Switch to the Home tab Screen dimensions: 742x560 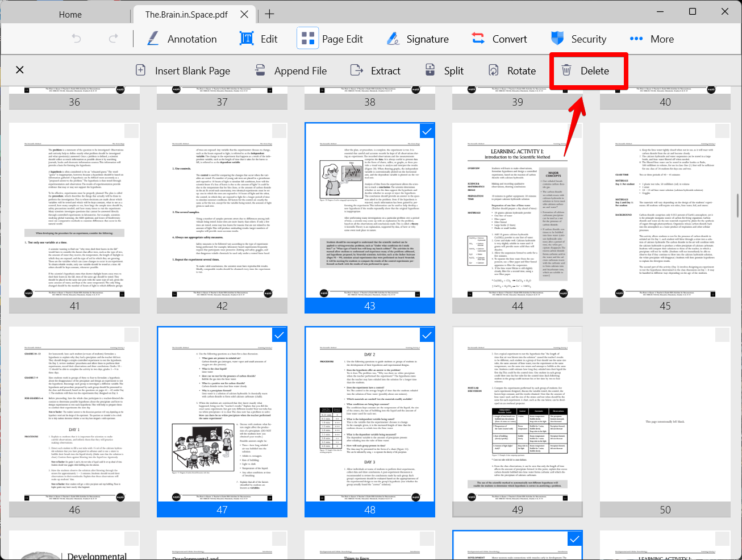70,14
